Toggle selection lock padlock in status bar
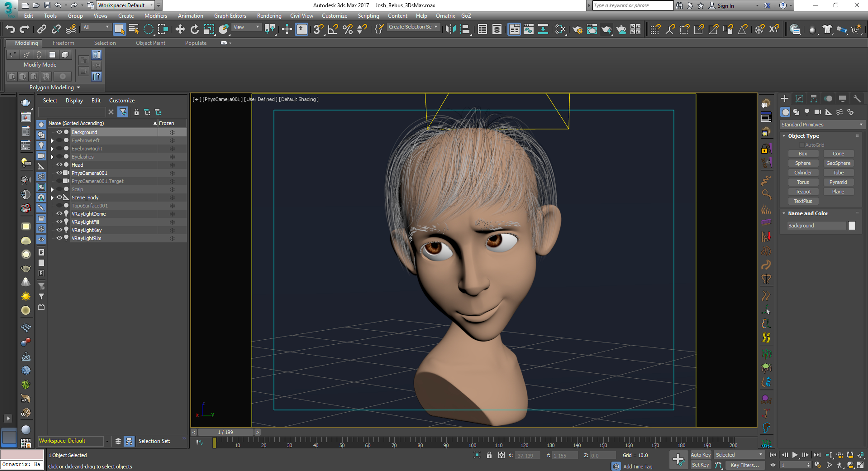This screenshot has height=471, width=868. coord(489,455)
